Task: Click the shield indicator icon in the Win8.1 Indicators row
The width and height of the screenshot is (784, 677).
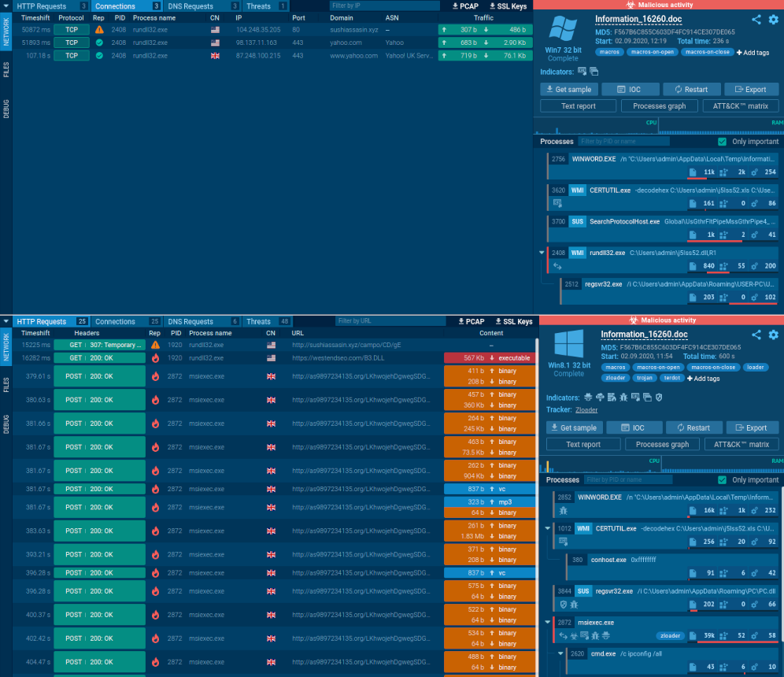Action: [x=659, y=398]
